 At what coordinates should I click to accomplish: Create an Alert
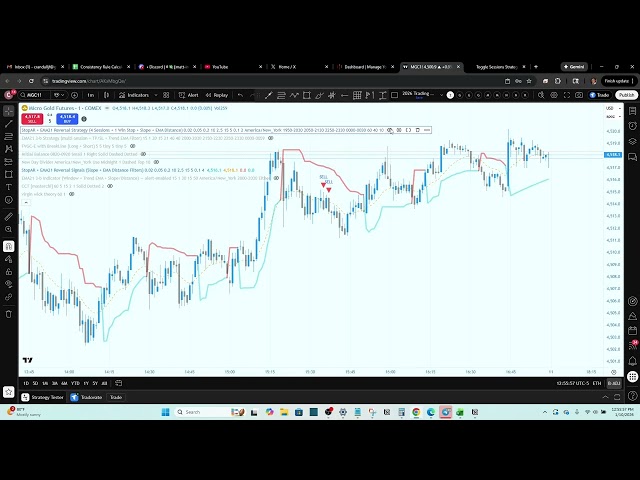pos(189,95)
